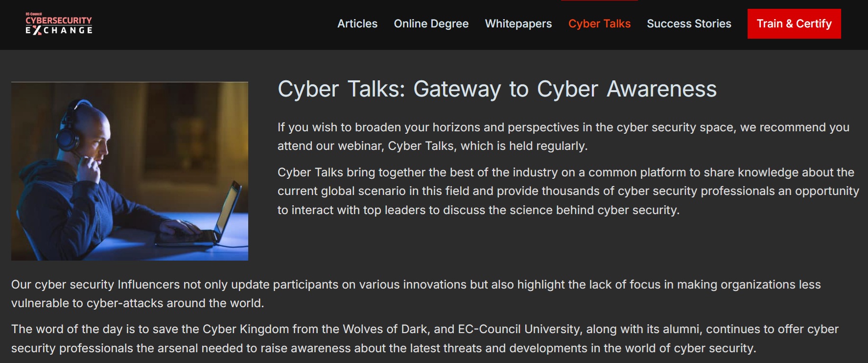Open the Whitepapers section
Image resolution: width=868 pixels, height=363 pixels.
click(x=518, y=24)
